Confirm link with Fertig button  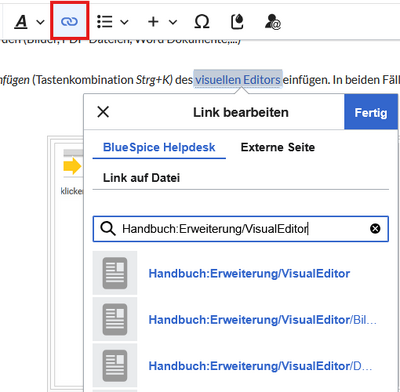click(371, 112)
